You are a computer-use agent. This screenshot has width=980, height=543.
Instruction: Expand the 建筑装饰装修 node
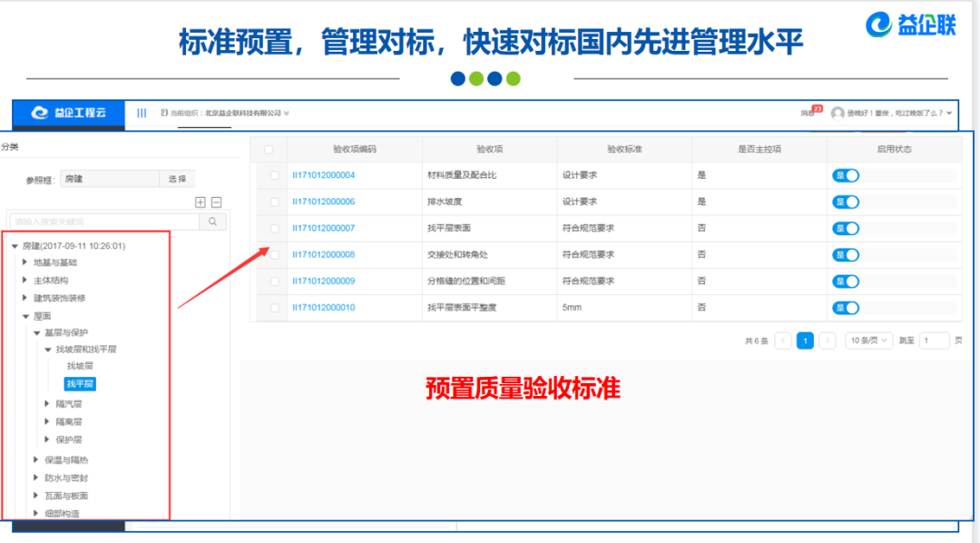pos(25,297)
